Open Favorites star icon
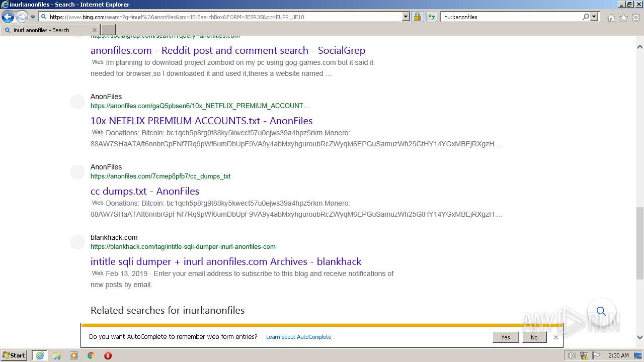The height and width of the screenshot is (362, 644). (x=623, y=18)
